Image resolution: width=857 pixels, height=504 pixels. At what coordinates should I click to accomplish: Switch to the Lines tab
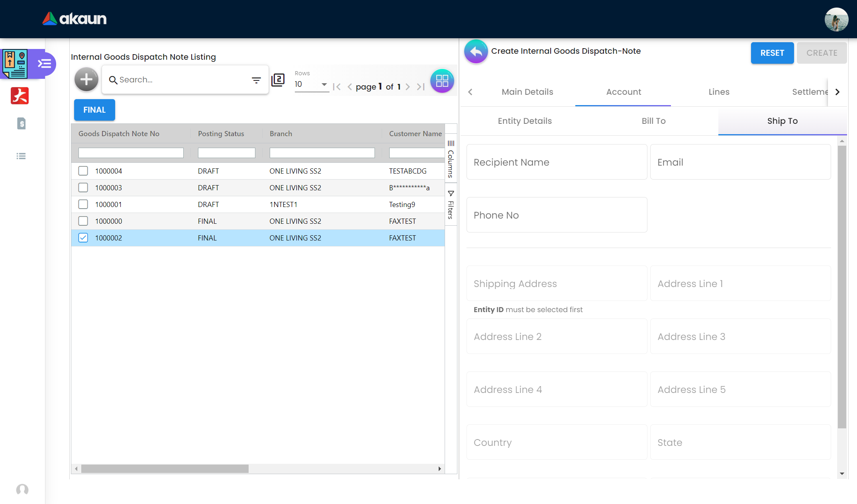click(719, 92)
